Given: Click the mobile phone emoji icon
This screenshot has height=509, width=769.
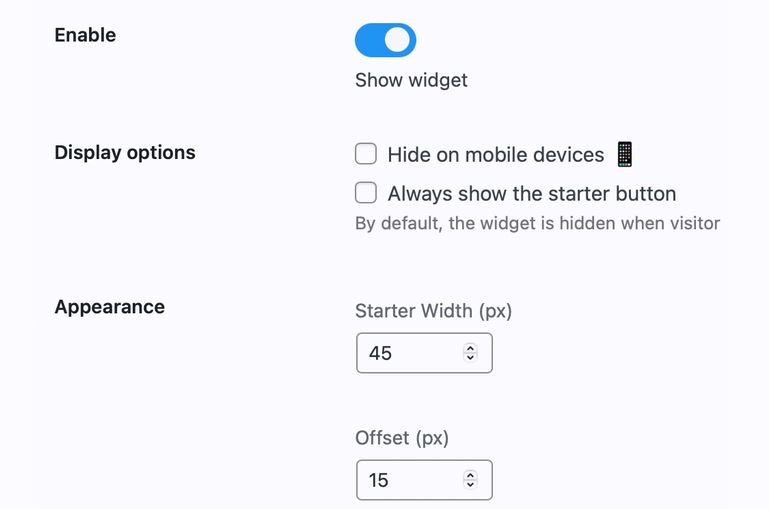Looking at the screenshot, I should (625, 154).
